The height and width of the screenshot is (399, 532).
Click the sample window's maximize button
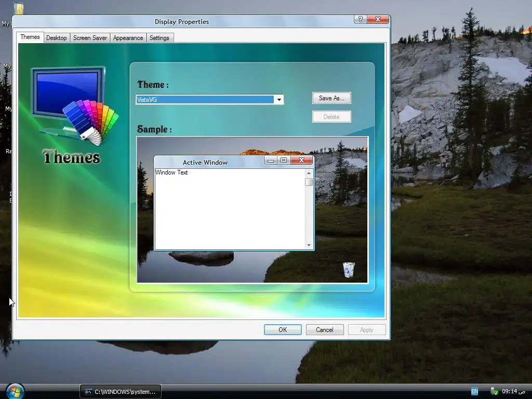[x=284, y=160]
